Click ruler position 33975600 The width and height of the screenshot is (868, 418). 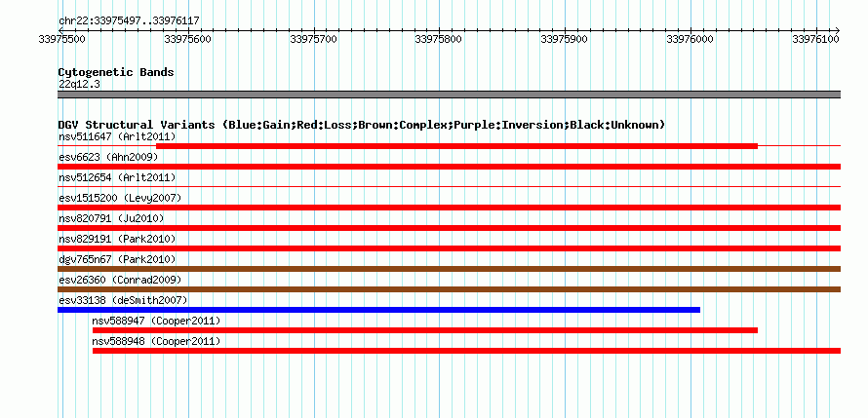point(188,39)
